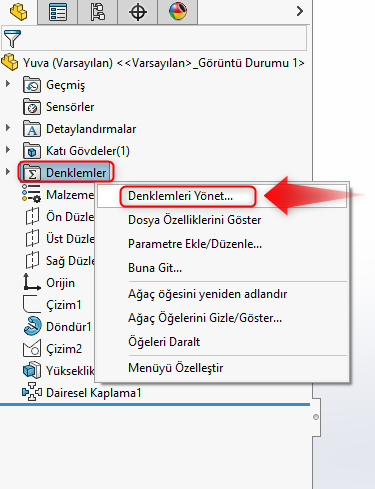Open the DimXpertManager crosshair tab
The height and width of the screenshot is (489, 375).
(138, 12)
